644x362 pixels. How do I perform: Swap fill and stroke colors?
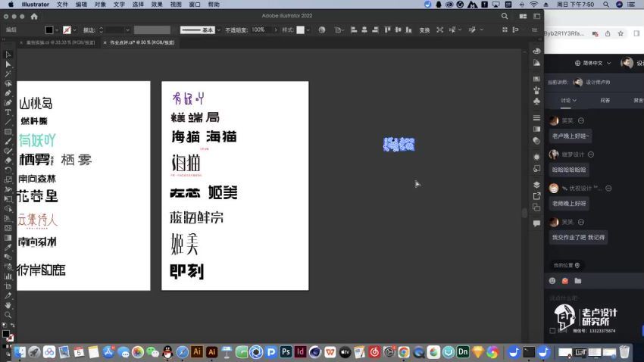pos(12,325)
